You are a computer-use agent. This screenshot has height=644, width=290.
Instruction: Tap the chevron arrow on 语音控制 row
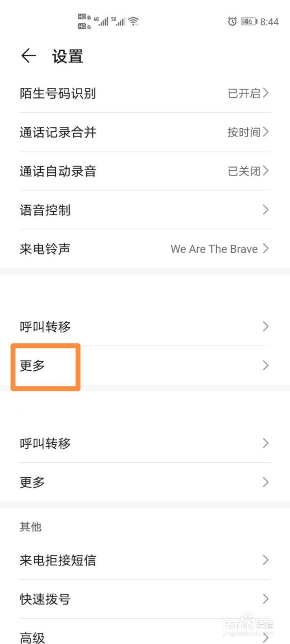[265, 210]
